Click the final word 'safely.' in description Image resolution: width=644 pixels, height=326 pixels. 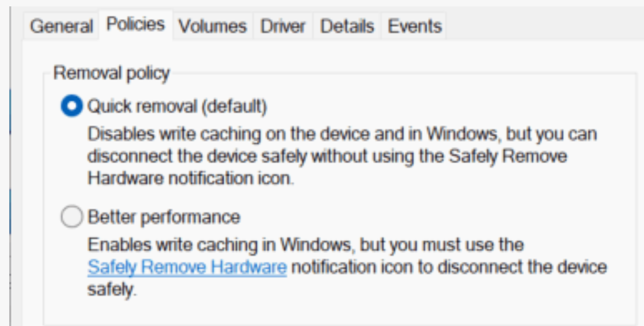point(112,290)
